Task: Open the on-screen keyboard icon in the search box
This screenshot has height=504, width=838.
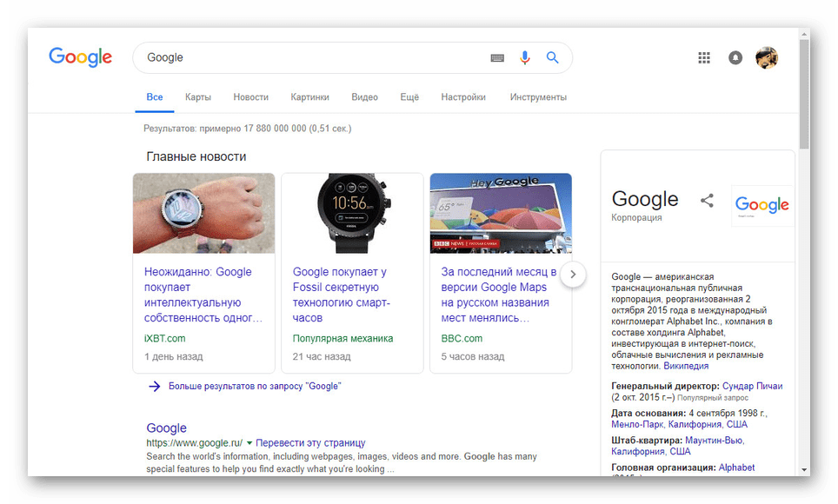Action: pyautogui.click(x=497, y=57)
